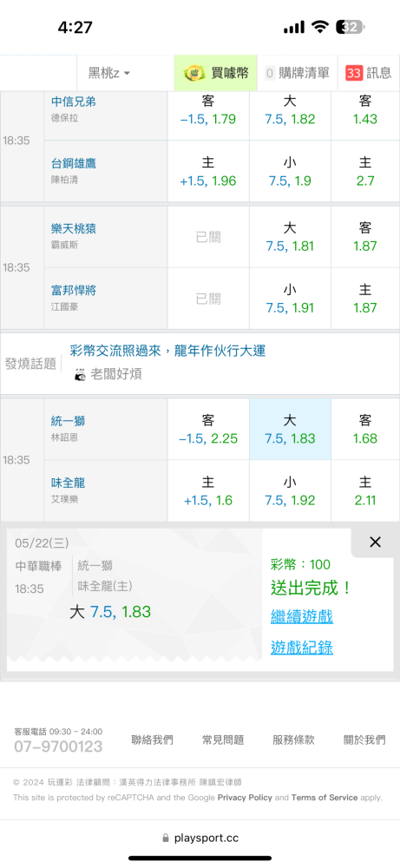The width and height of the screenshot is (400, 868).
Task: Tap the lock icon beside playsport.cc
Action: click(x=166, y=838)
